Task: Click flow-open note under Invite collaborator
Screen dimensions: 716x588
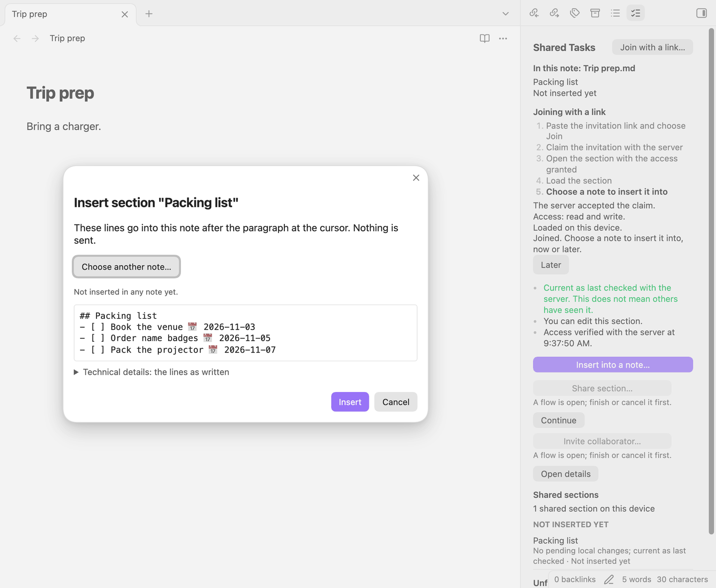Action: pyautogui.click(x=602, y=455)
